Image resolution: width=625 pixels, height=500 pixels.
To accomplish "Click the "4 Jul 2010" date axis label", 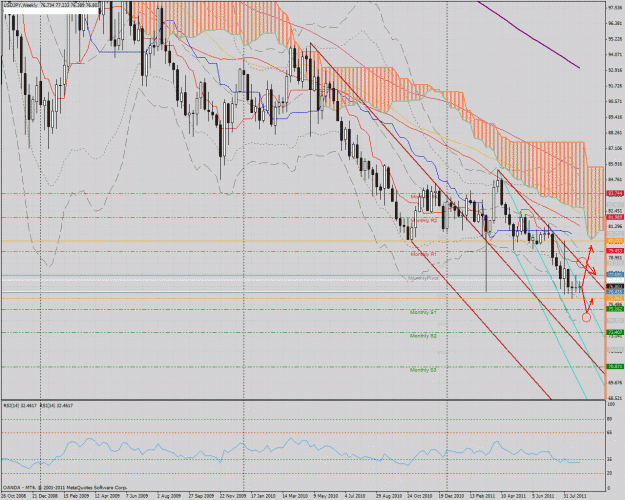I will tap(356, 496).
